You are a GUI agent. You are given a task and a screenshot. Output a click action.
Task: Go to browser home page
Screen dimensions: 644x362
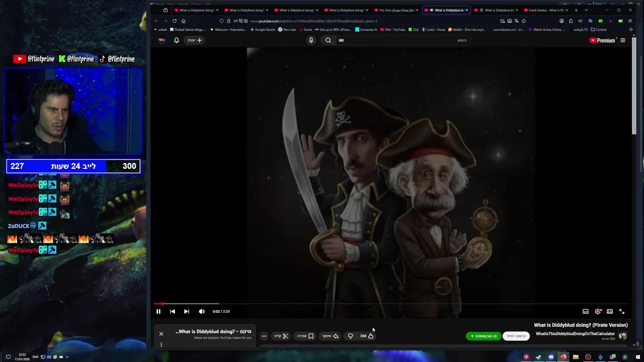point(184,21)
